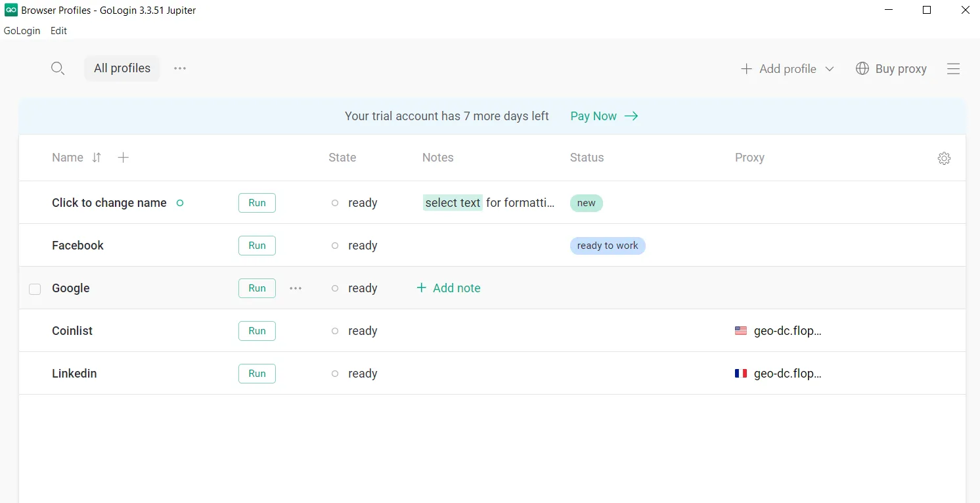
Task: Click the Buy proxy globe icon
Action: point(862,69)
